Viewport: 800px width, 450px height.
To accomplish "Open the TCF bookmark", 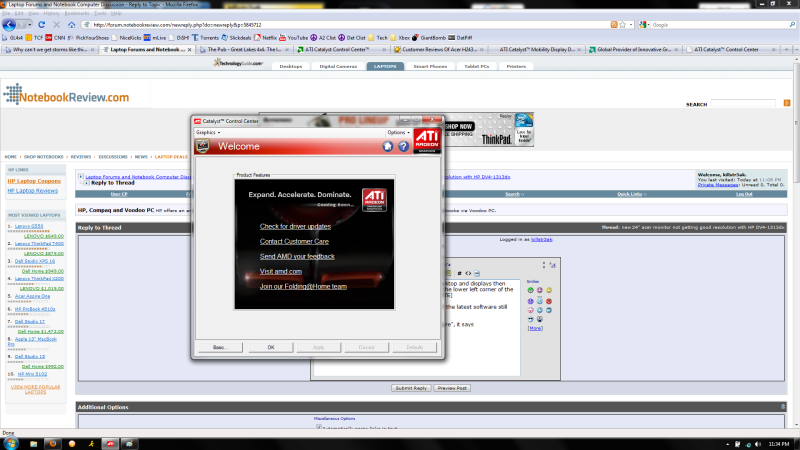I will point(34,38).
